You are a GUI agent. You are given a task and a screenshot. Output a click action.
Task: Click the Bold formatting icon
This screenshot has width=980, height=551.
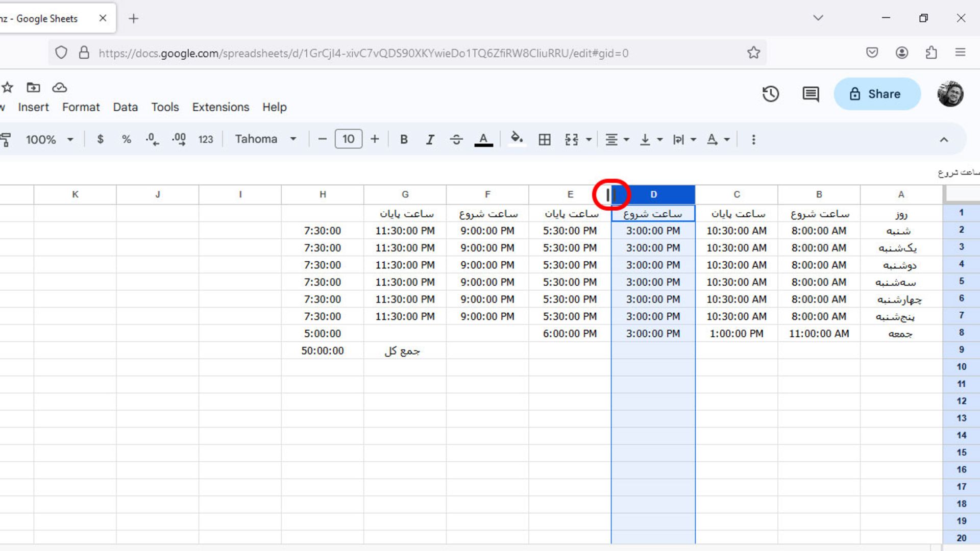pyautogui.click(x=404, y=139)
